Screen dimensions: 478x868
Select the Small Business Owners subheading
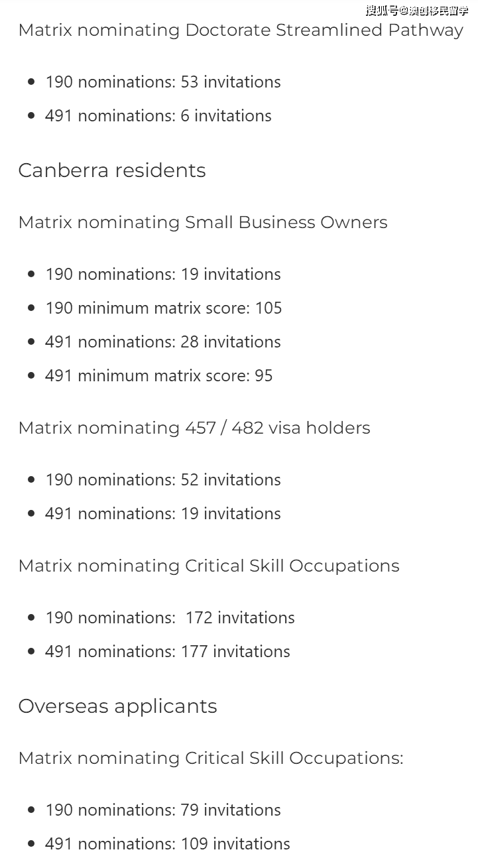click(203, 223)
